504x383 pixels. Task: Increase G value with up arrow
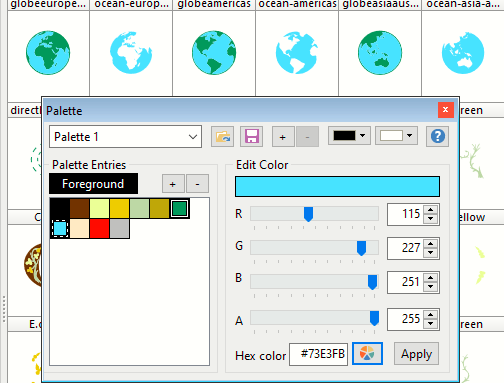pyautogui.click(x=431, y=244)
